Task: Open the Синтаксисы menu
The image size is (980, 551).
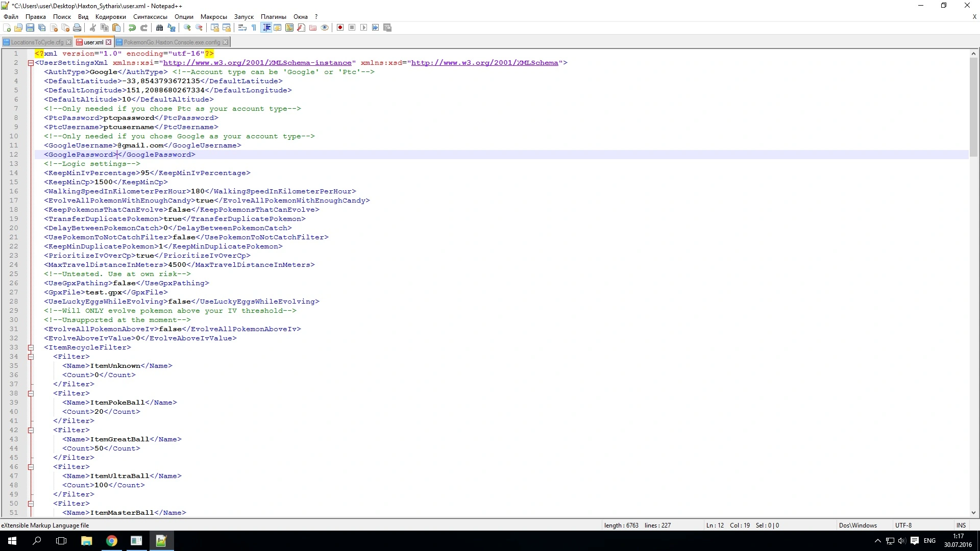Action: [150, 17]
